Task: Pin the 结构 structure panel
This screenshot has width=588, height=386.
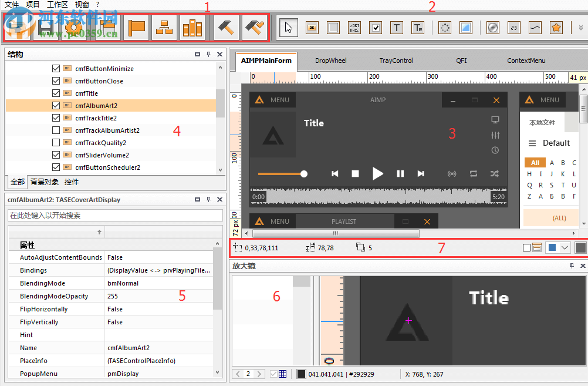Action: click(x=208, y=55)
